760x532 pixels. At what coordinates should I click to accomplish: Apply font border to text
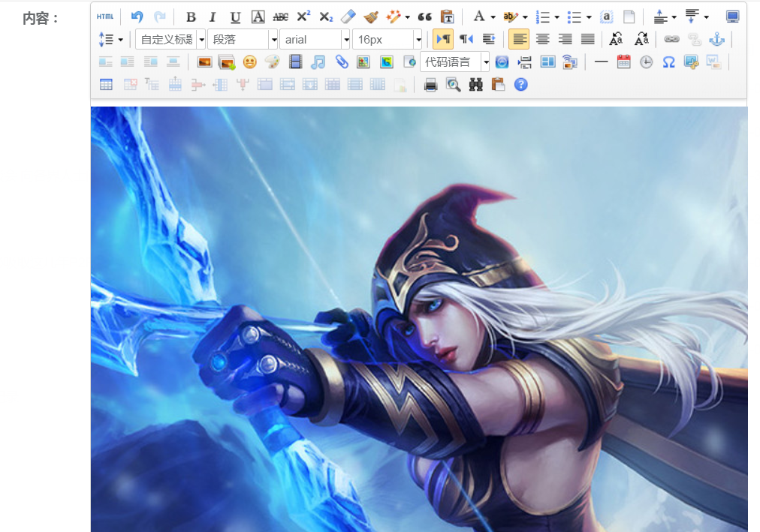(x=258, y=17)
